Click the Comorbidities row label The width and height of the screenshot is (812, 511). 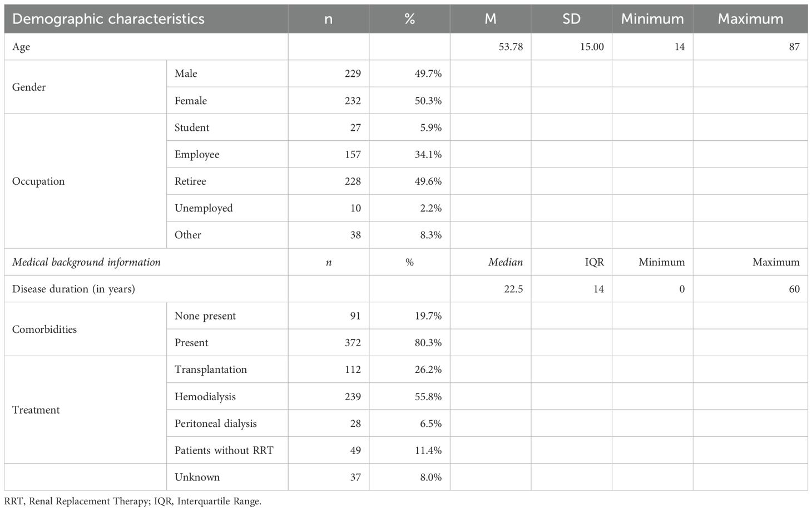coord(44,329)
